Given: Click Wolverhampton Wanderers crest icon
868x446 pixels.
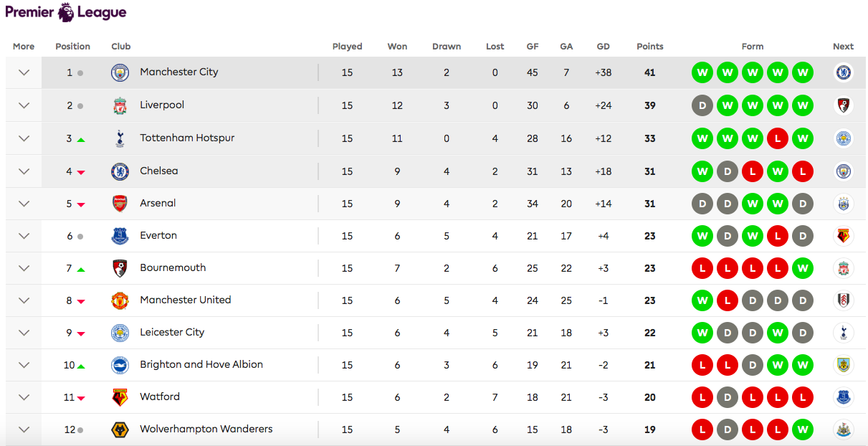Looking at the screenshot, I should (120, 430).
